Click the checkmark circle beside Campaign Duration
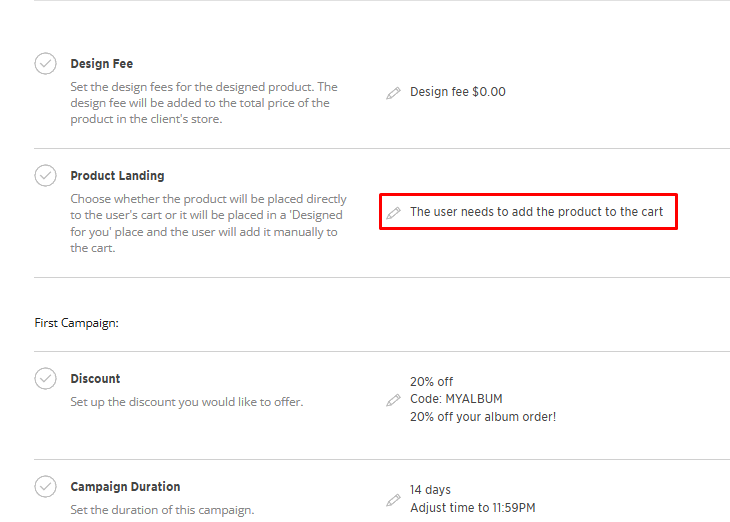This screenshot has height=522, width=730. (46, 487)
